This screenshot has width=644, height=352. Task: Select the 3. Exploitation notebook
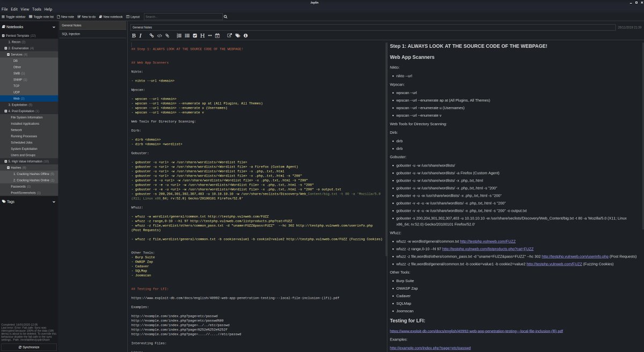point(29,105)
